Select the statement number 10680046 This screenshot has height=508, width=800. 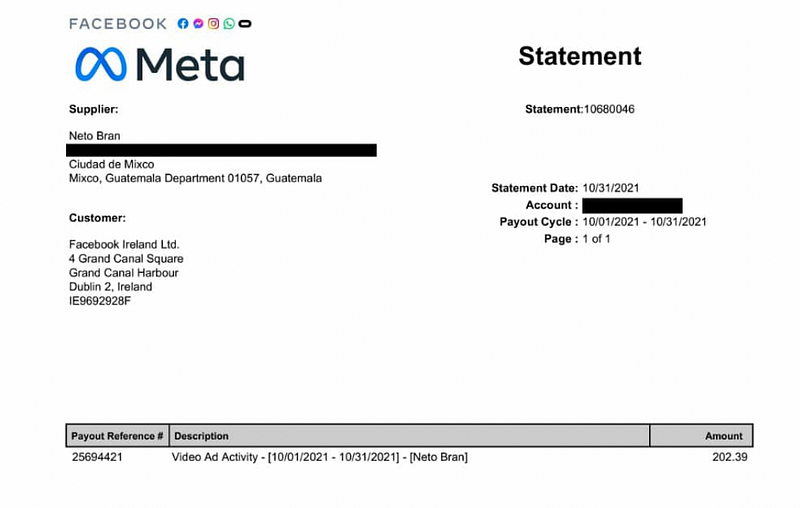coord(608,109)
